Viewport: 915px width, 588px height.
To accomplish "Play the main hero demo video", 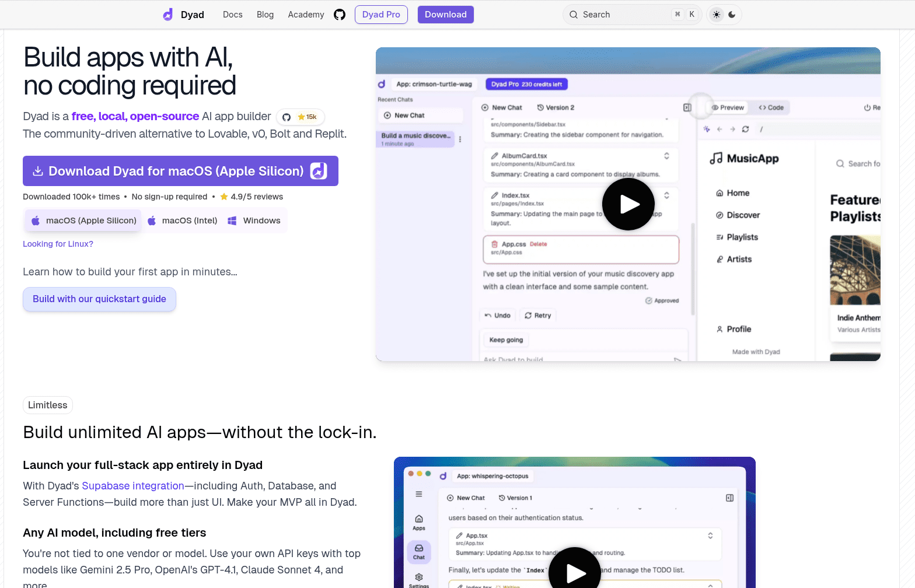I will tap(628, 204).
